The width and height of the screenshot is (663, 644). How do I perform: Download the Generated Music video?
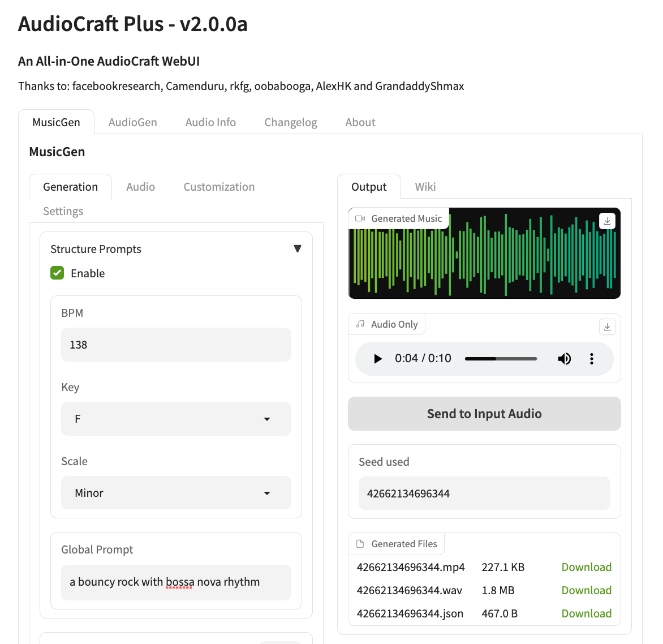(607, 221)
